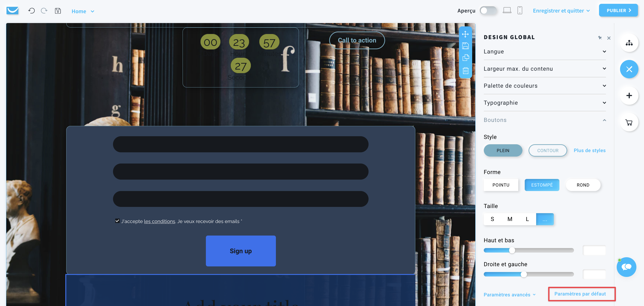Click the save/disk icon in toolbar
This screenshot has width=644, height=306.
tap(58, 11)
